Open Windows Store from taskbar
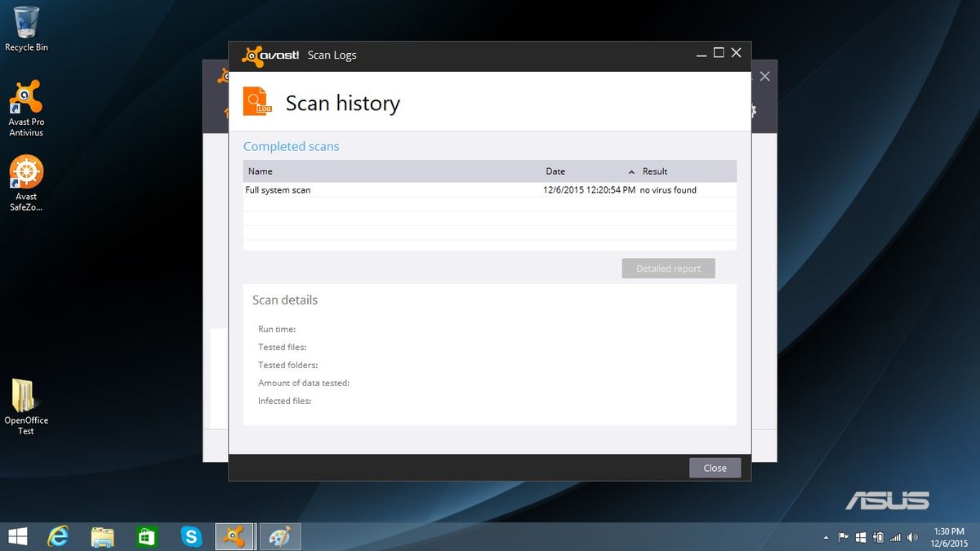Screen dimensions: 980x551 146,536
